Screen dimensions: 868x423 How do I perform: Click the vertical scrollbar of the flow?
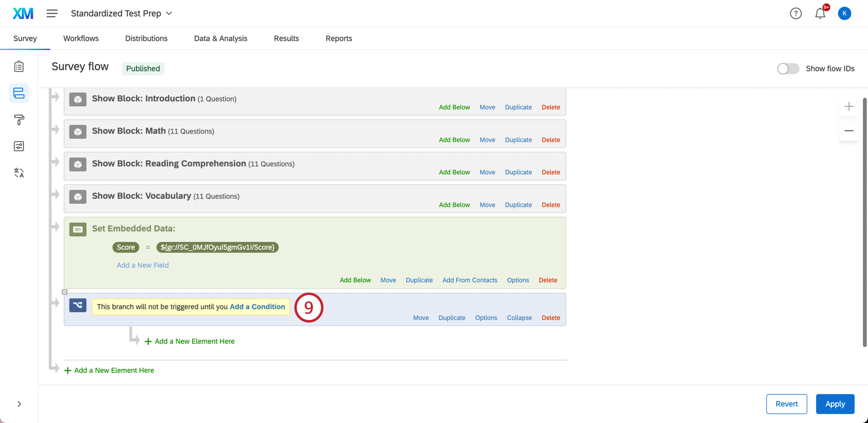click(x=864, y=222)
